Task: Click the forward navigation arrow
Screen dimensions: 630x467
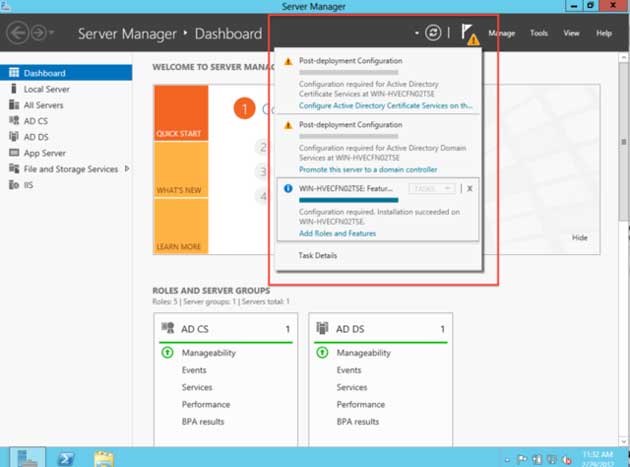Action: (x=40, y=33)
